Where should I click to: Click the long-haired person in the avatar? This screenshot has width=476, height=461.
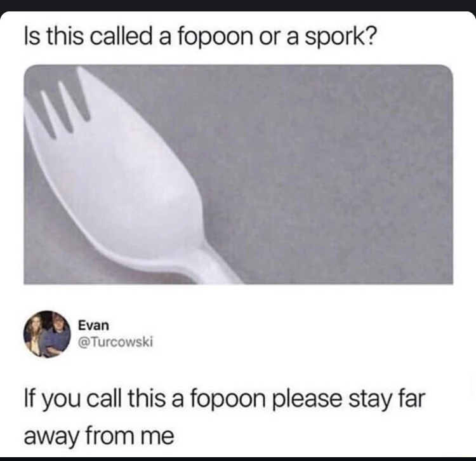click(35, 334)
